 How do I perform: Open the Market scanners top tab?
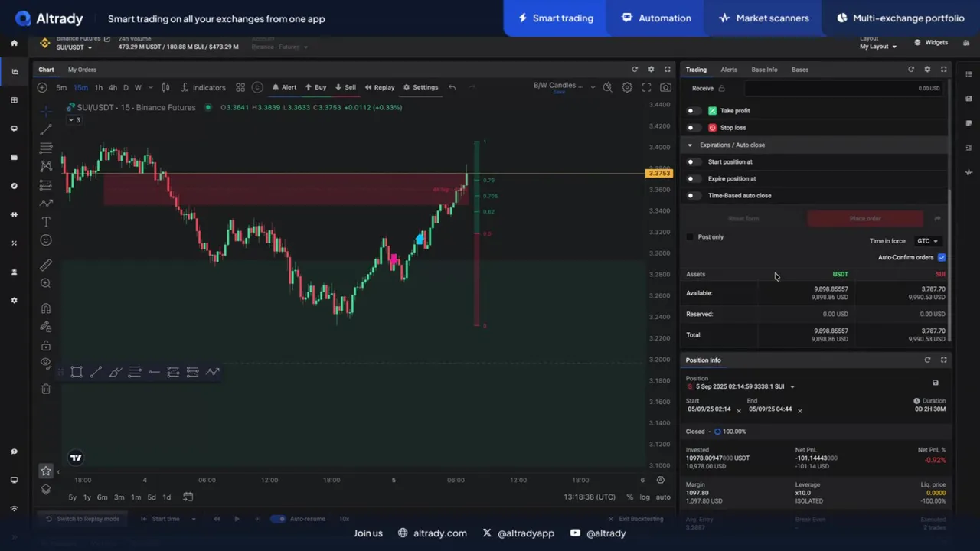764,18
